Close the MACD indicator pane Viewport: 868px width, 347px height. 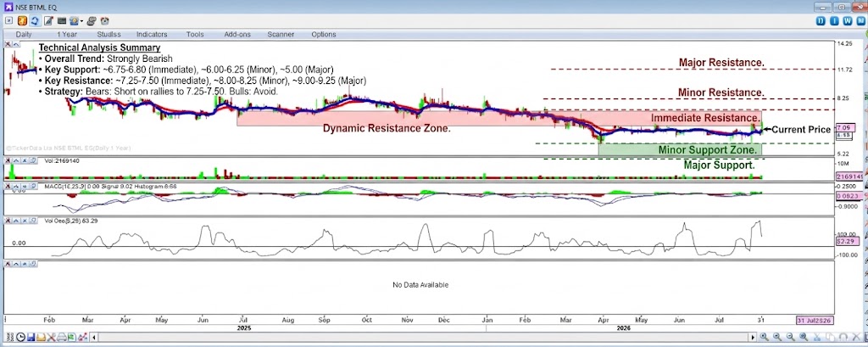[x=8, y=186]
